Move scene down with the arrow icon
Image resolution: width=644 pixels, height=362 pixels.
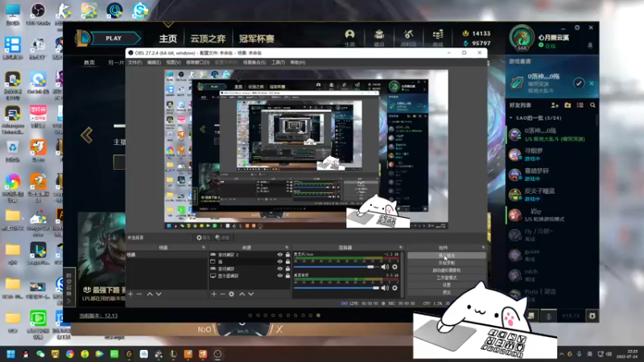coord(159,294)
